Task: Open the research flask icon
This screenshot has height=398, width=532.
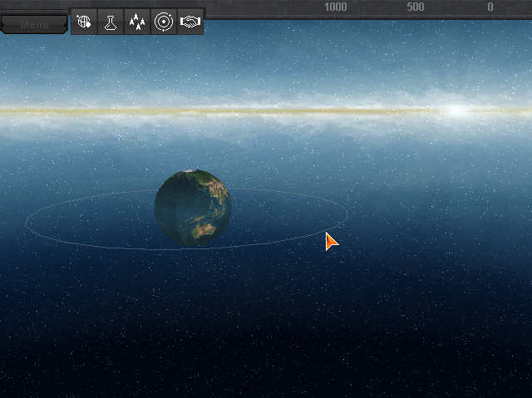Action: [111, 22]
